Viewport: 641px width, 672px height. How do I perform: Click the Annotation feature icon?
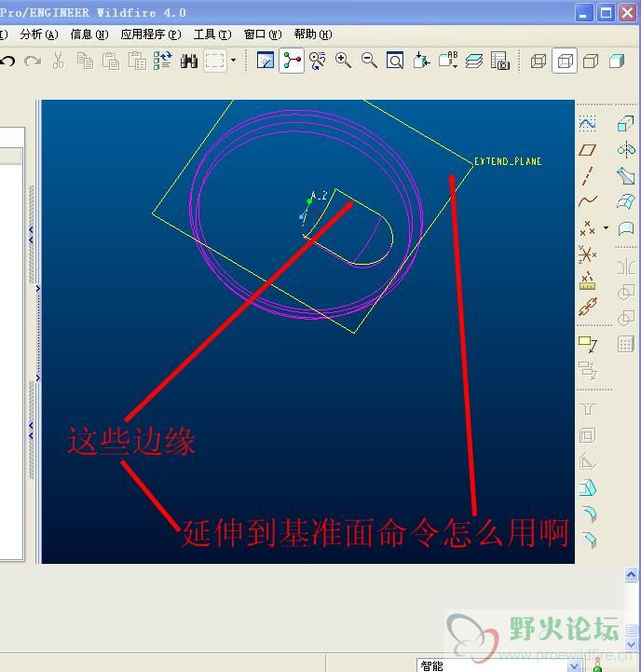click(x=588, y=344)
